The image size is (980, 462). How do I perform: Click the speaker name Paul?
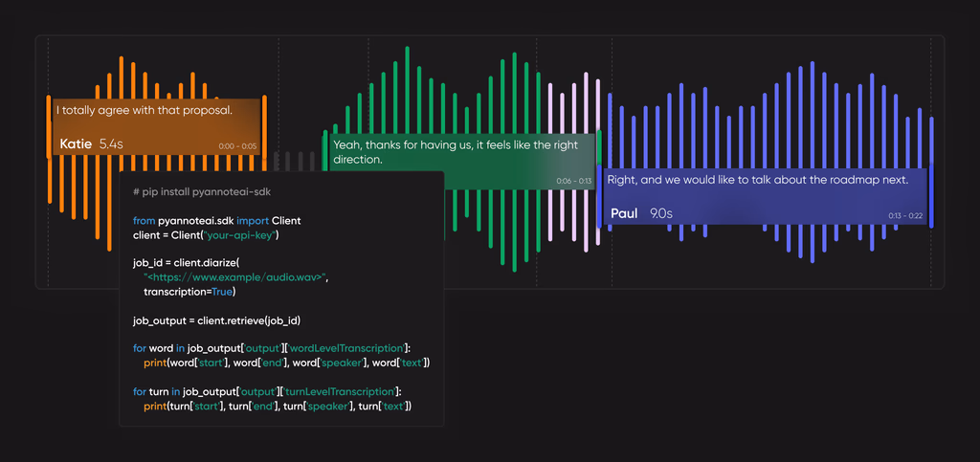pyautogui.click(x=624, y=213)
